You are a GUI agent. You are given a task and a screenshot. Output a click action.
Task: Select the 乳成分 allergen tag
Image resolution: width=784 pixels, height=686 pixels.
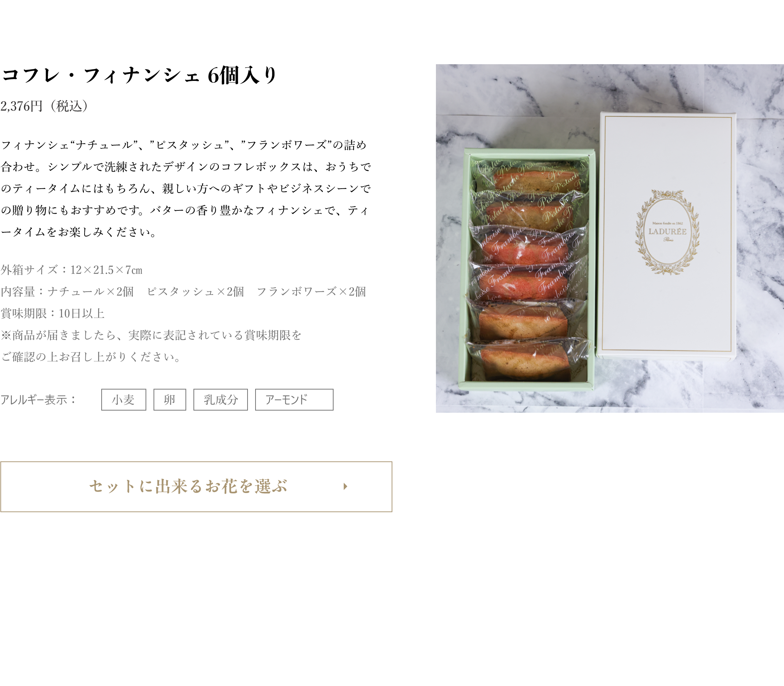[x=221, y=400]
